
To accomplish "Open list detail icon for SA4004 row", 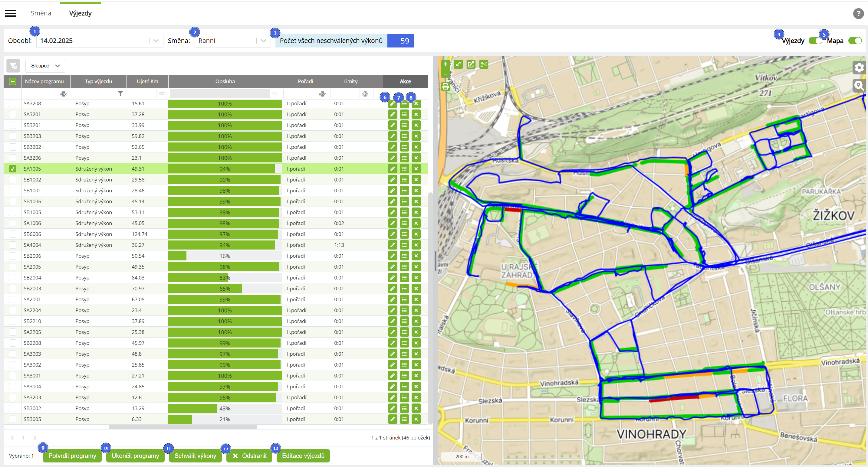I will click(x=404, y=245).
